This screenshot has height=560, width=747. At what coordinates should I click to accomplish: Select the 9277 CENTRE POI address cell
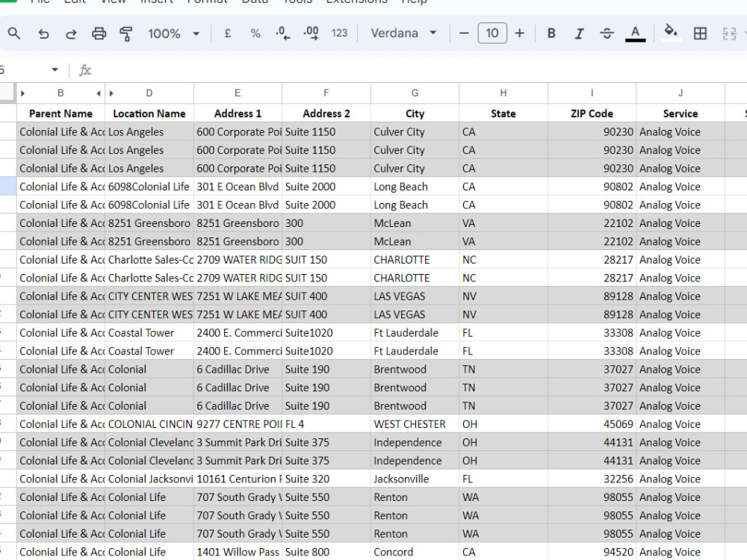(x=238, y=424)
